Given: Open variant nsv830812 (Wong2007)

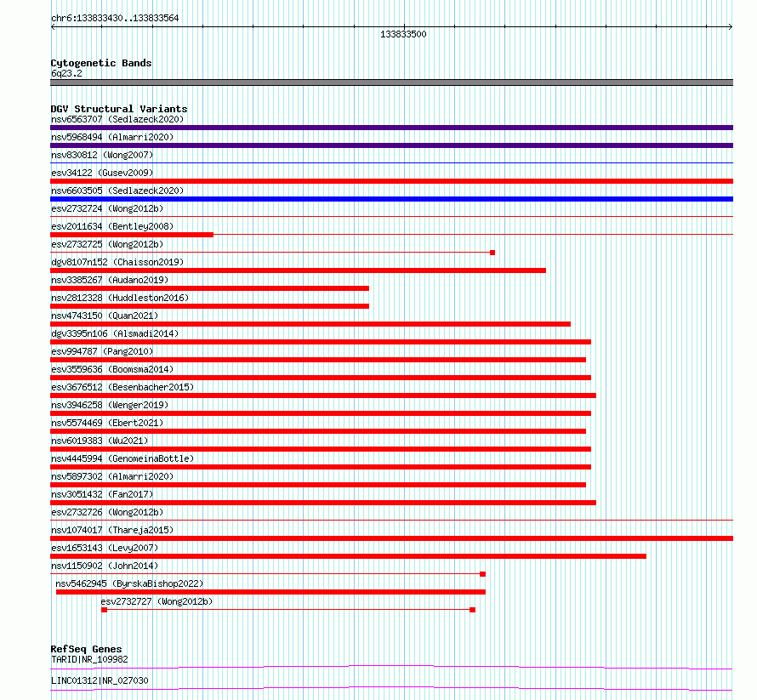Looking at the screenshot, I should click(x=102, y=155).
